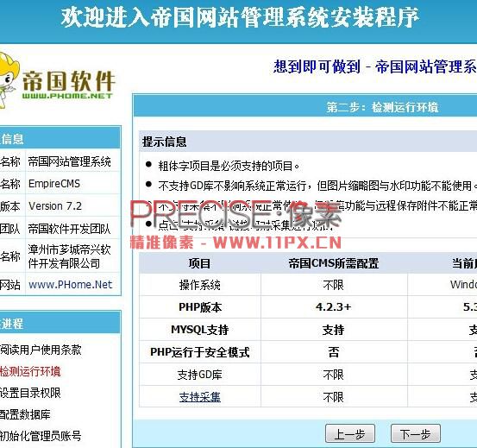Click the 上一步 (previous step) button
This screenshot has height=448, width=477.
pos(350,433)
